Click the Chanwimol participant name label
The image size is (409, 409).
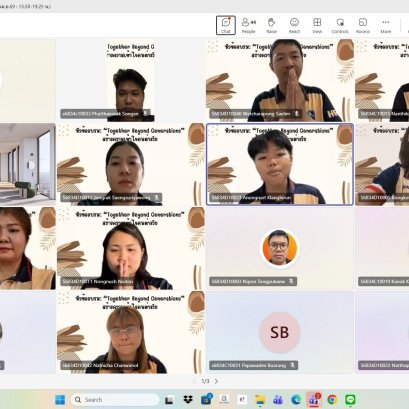(x=100, y=366)
